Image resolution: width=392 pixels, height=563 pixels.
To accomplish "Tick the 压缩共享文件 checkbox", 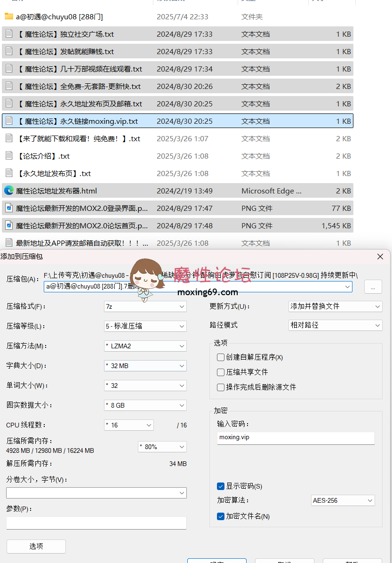I will 221,372.
